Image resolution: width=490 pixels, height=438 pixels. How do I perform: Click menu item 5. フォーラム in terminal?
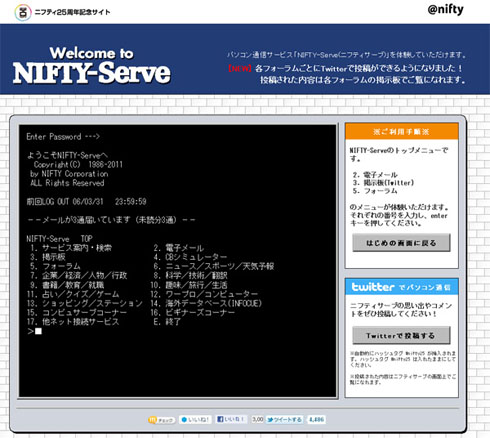tap(55, 266)
